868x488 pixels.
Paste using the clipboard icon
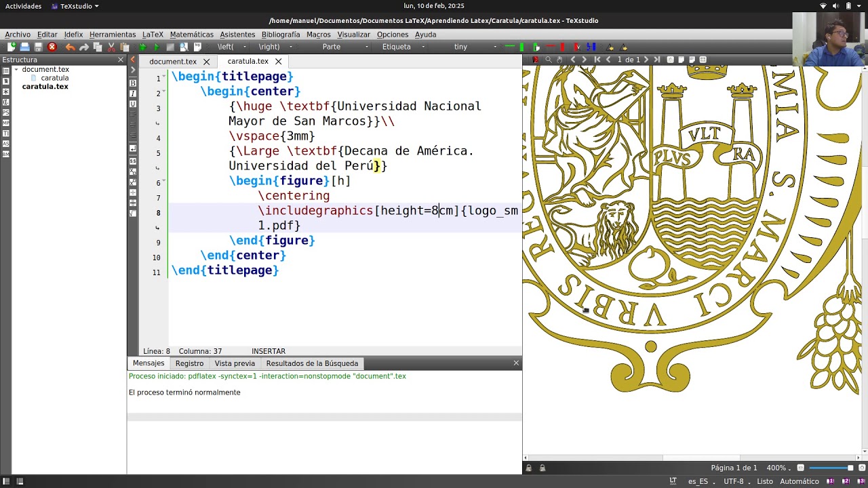coord(125,47)
